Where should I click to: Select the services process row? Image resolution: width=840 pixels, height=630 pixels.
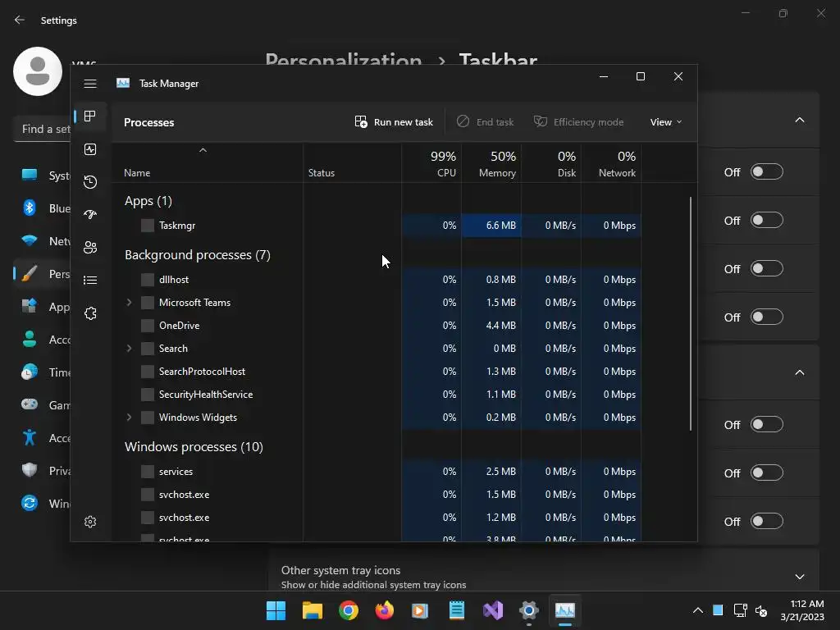pyautogui.click(x=377, y=472)
